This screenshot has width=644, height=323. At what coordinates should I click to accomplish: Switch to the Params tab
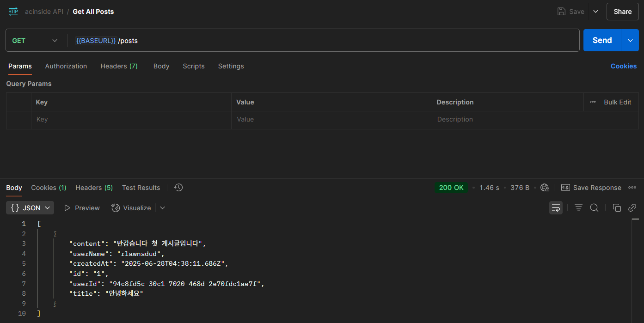point(20,66)
